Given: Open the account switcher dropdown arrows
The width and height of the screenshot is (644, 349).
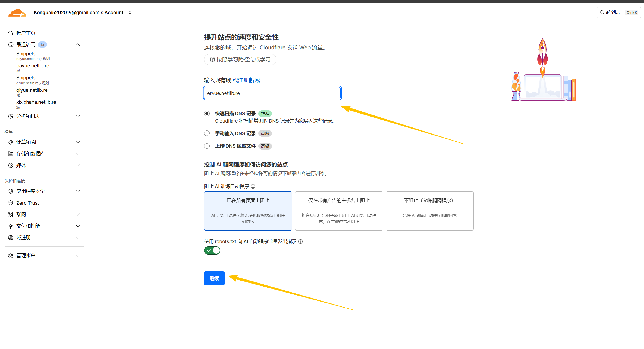Looking at the screenshot, I should coord(130,13).
